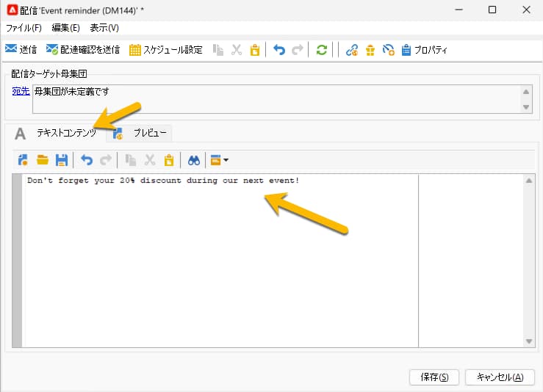This screenshot has height=392, width=543.
Task: Click the Cut scissors icon in main toolbar
Action: (x=237, y=50)
